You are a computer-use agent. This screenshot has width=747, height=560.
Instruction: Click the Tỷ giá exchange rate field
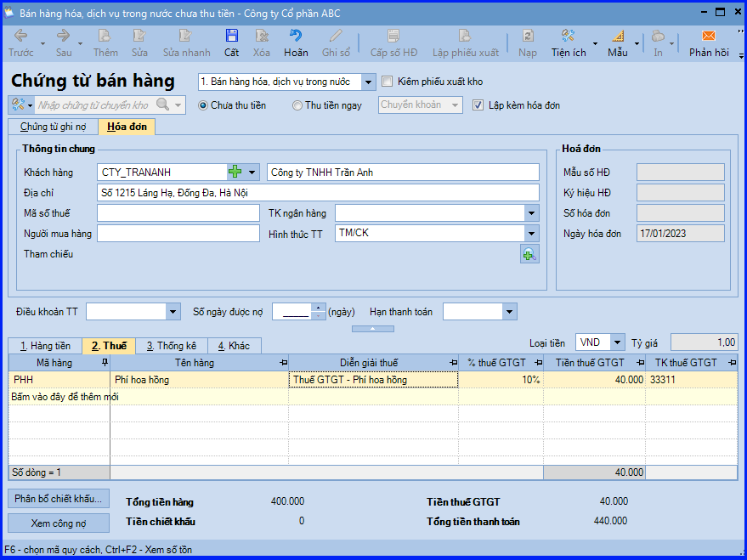[705, 342]
